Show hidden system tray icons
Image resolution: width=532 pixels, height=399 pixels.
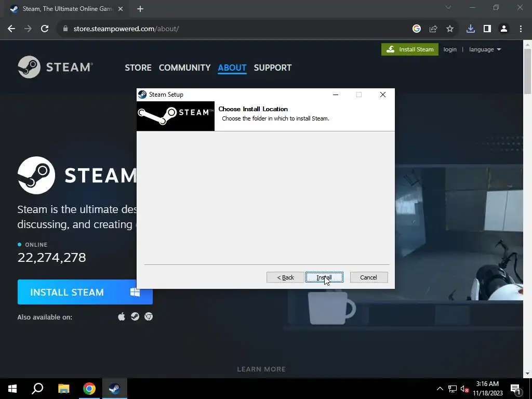440,389
